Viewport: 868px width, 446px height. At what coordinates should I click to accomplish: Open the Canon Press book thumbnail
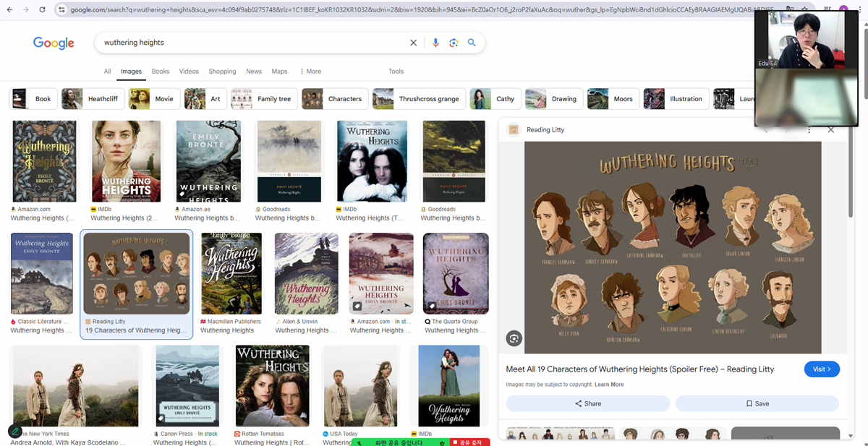(x=187, y=386)
